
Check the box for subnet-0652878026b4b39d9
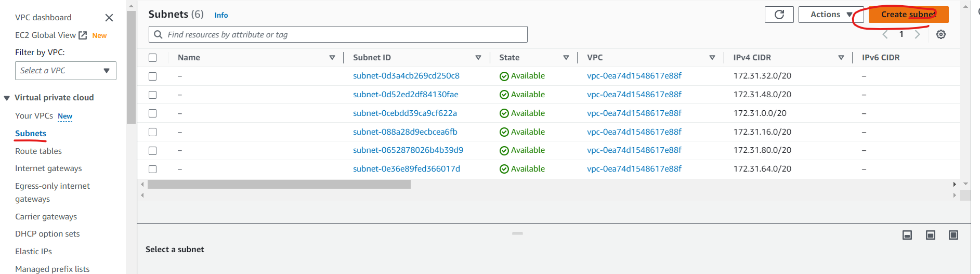tap(152, 151)
